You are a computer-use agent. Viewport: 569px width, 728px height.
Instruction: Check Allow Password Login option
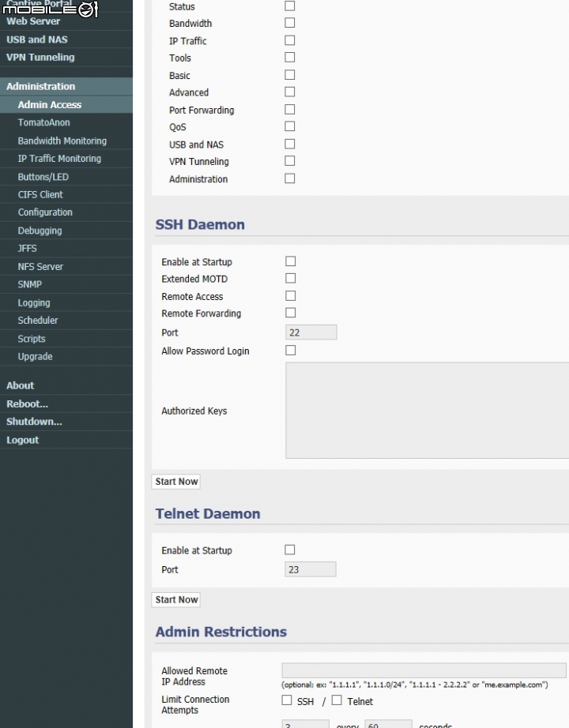pyautogui.click(x=290, y=351)
